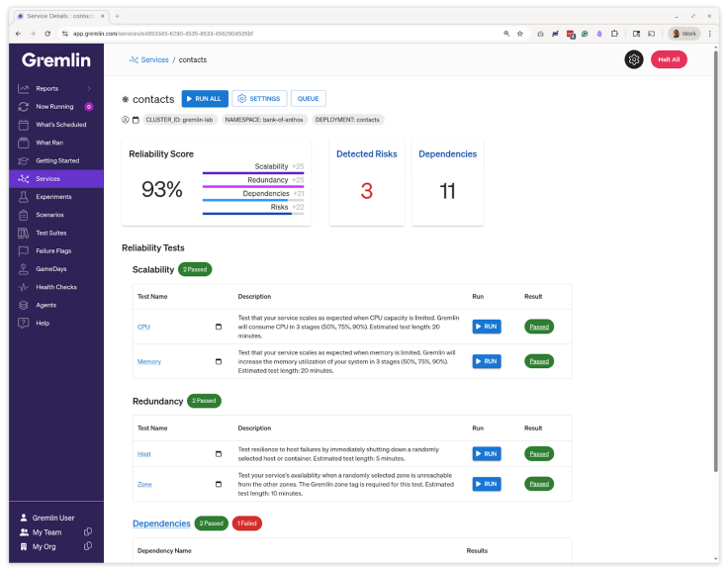Click the Halt All button
Screen dimensions: 728x573
669,59
